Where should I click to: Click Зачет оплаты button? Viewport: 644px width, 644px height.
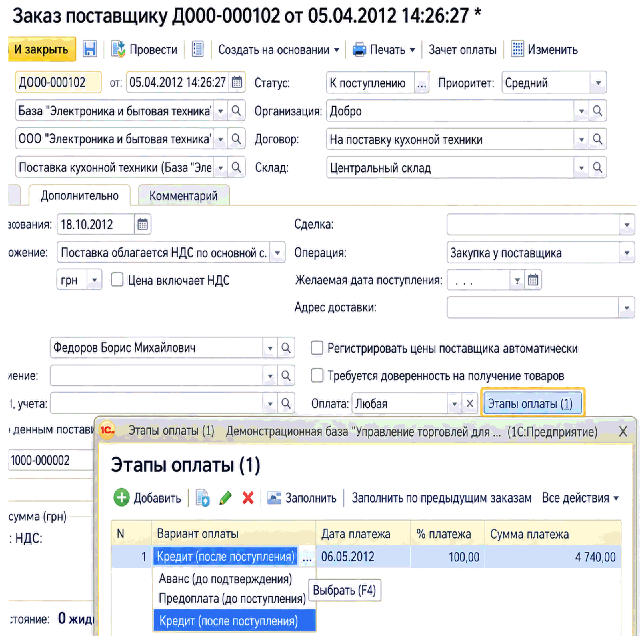[462, 50]
